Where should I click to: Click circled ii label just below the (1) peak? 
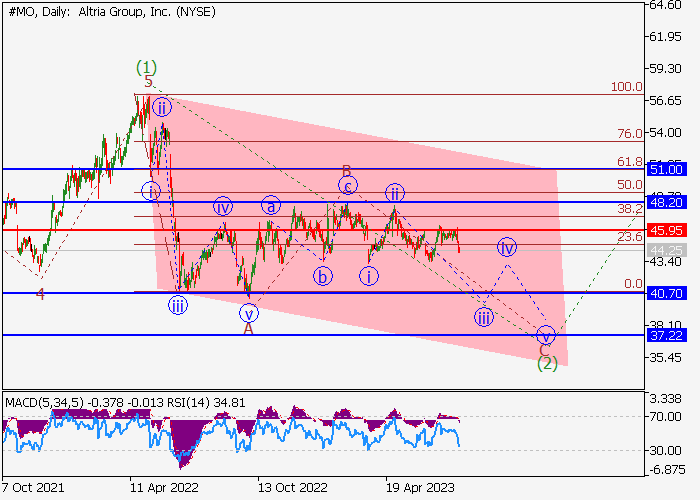[x=162, y=108]
